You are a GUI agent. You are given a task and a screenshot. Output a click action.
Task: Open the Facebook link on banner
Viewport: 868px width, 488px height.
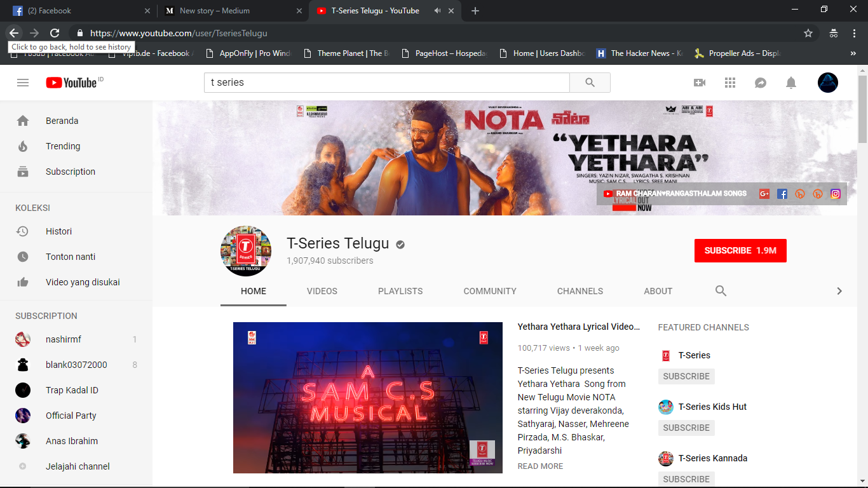782,194
